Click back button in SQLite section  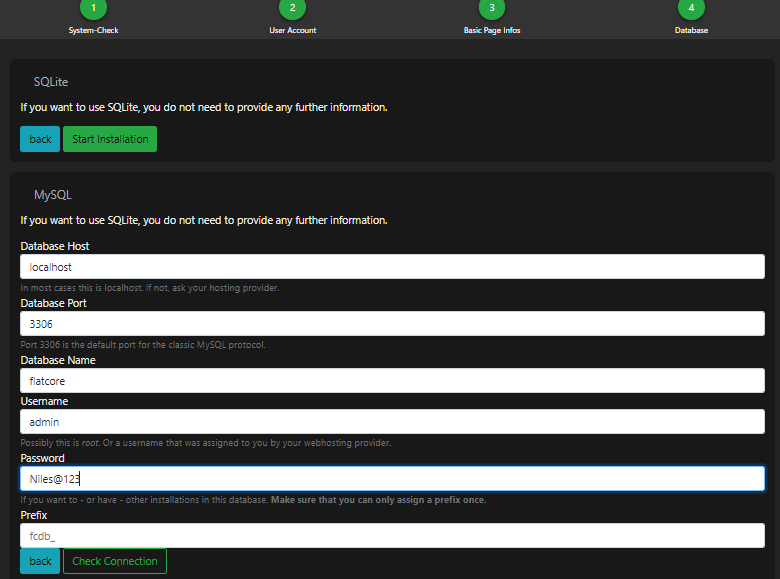pos(40,139)
